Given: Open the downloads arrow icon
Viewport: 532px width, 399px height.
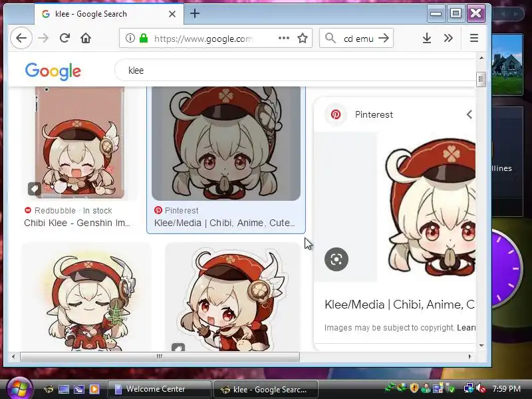Looking at the screenshot, I should (x=427, y=38).
